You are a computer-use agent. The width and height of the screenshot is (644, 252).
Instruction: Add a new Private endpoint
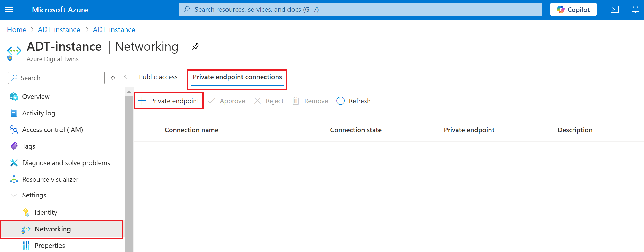(x=169, y=101)
